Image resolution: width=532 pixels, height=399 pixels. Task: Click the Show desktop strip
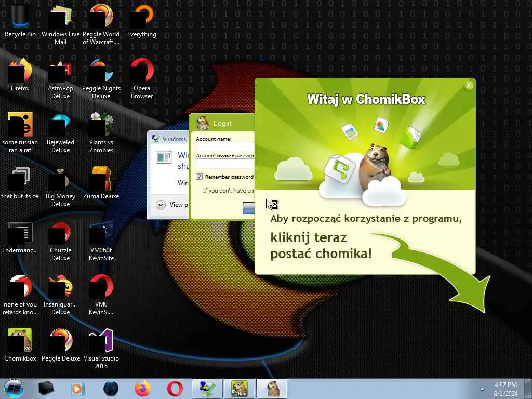point(528,389)
